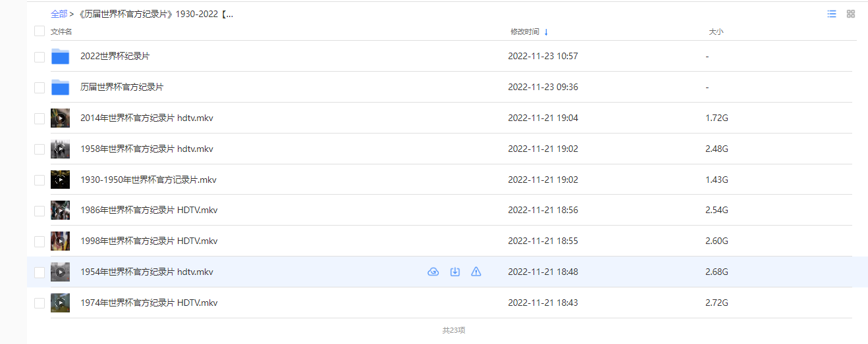Click the current folder breadcrumb title
The height and width of the screenshot is (344, 868).
pyautogui.click(x=155, y=14)
